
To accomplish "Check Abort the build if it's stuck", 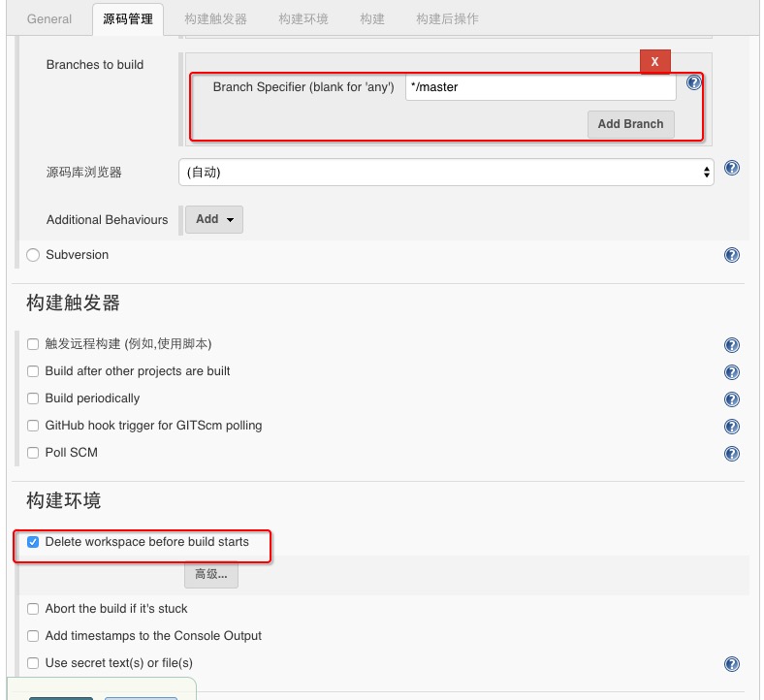I will click(33, 609).
